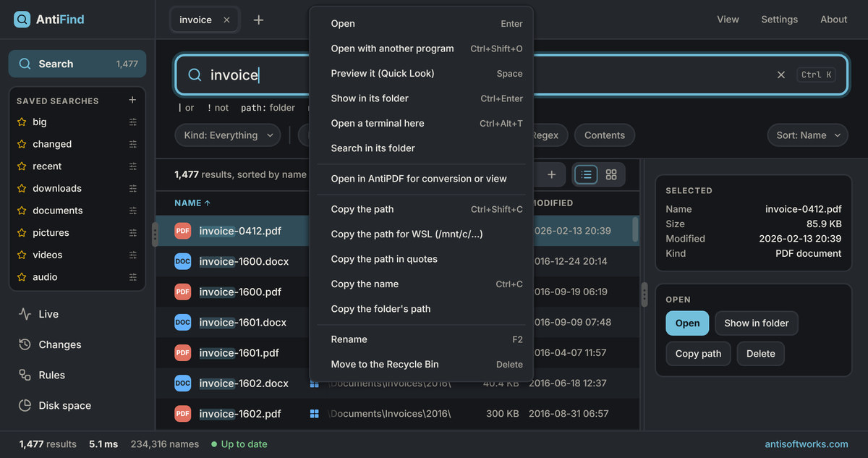This screenshot has height=458, width=868.
Task: Choose Move to the Recycle Bin
Action: [421, 364]
